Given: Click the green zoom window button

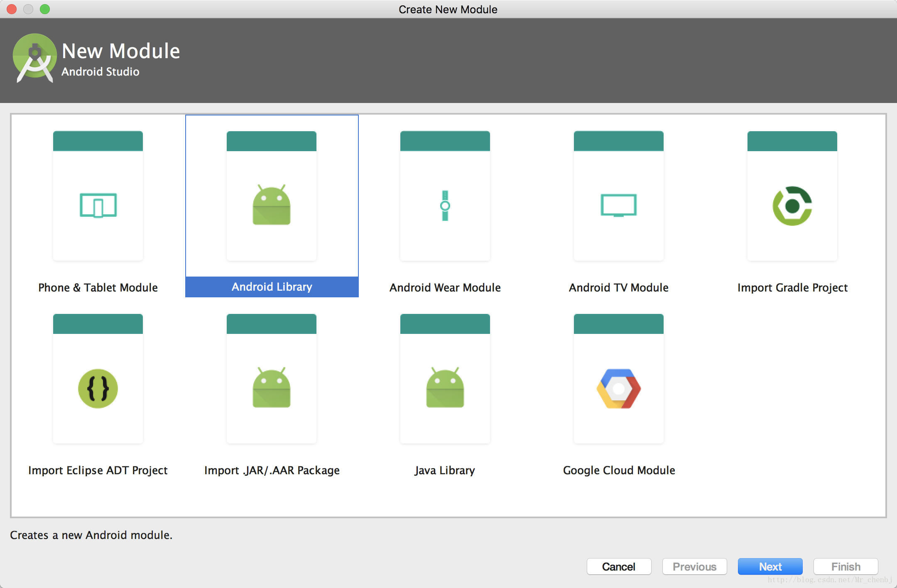Looking at the screenshot, I should point(45,9).
